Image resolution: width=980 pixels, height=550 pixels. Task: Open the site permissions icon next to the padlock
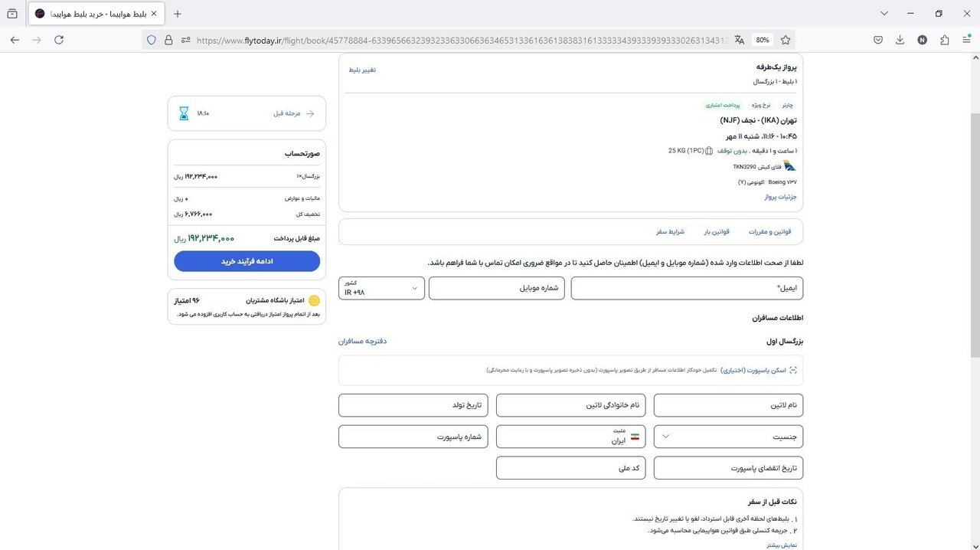coord(185,40)
